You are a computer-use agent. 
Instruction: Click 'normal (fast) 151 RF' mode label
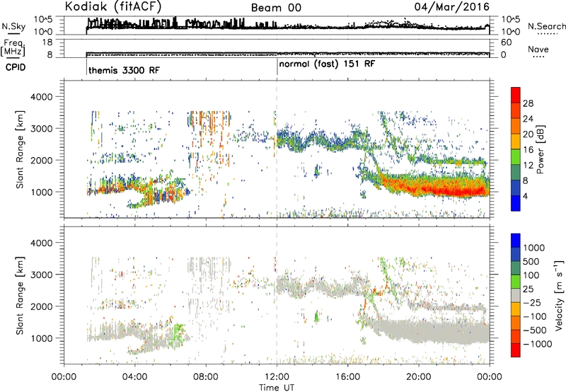pos(327,64)
